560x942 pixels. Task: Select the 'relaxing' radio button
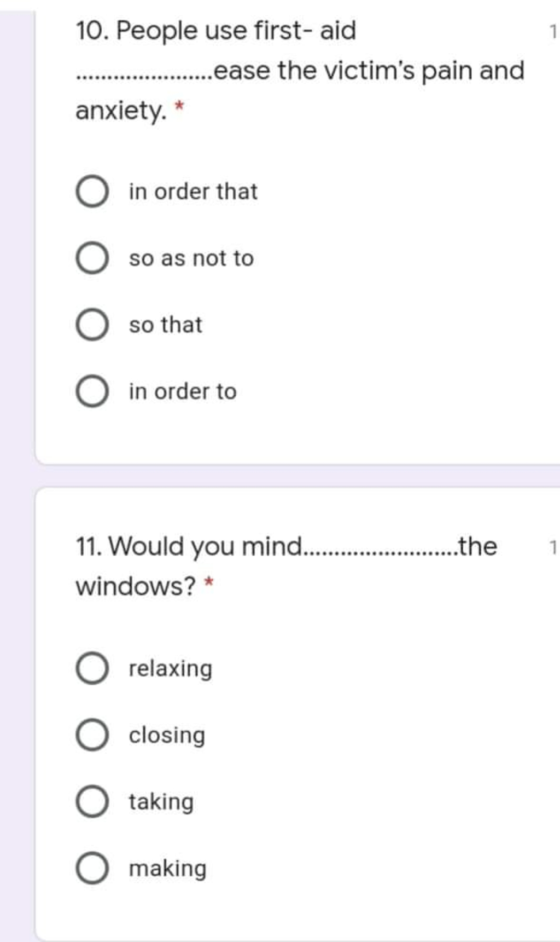(x=92, y=668)
